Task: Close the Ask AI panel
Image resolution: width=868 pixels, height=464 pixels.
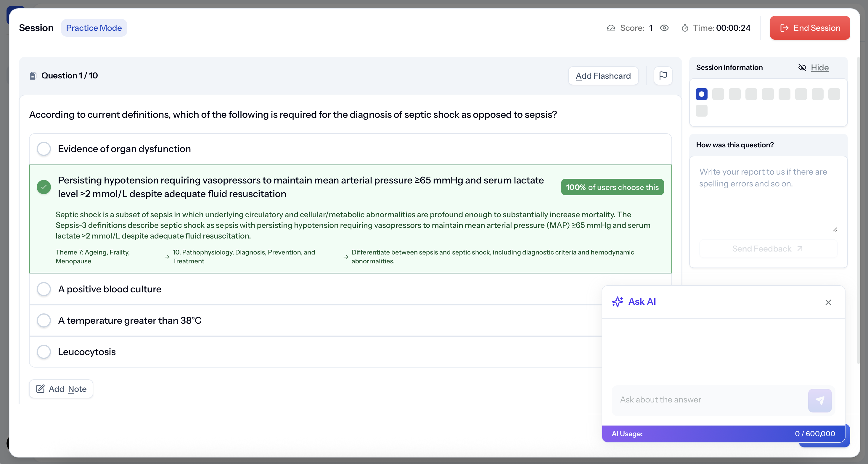Action: pos(828,302)
